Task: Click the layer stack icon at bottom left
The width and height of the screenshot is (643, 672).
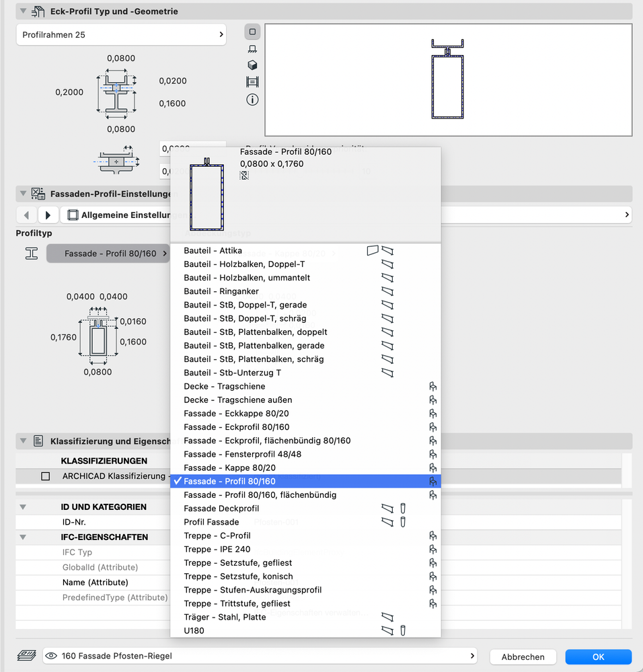Action: tap(26, 657)
